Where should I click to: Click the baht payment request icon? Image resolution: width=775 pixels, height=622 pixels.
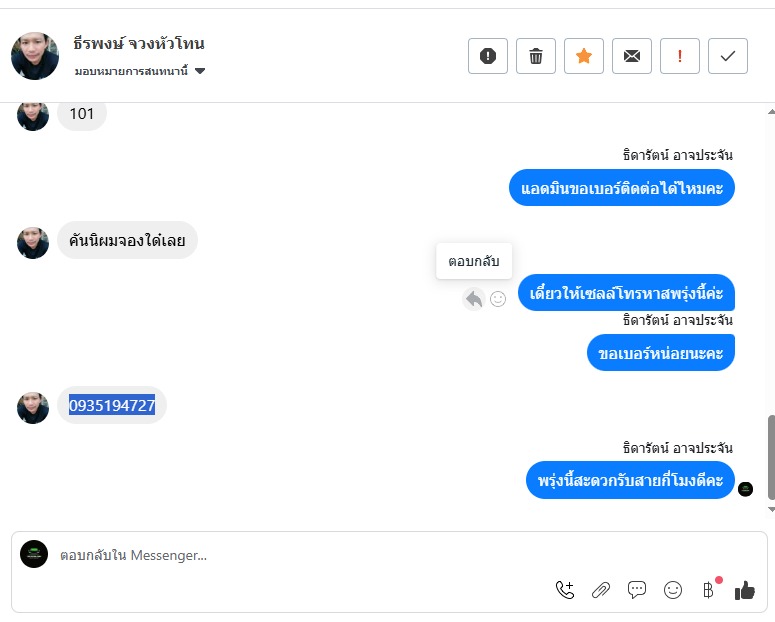tap(709, 590)
